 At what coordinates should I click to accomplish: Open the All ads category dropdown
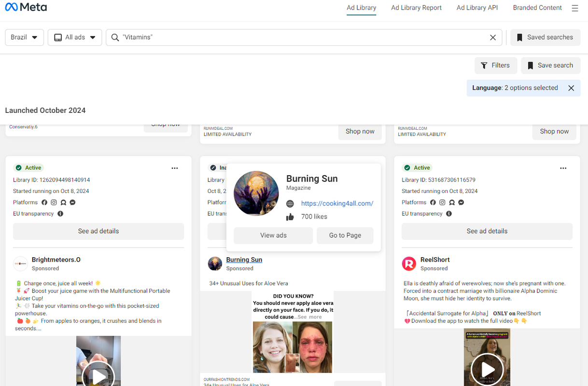tap(74, 38)
